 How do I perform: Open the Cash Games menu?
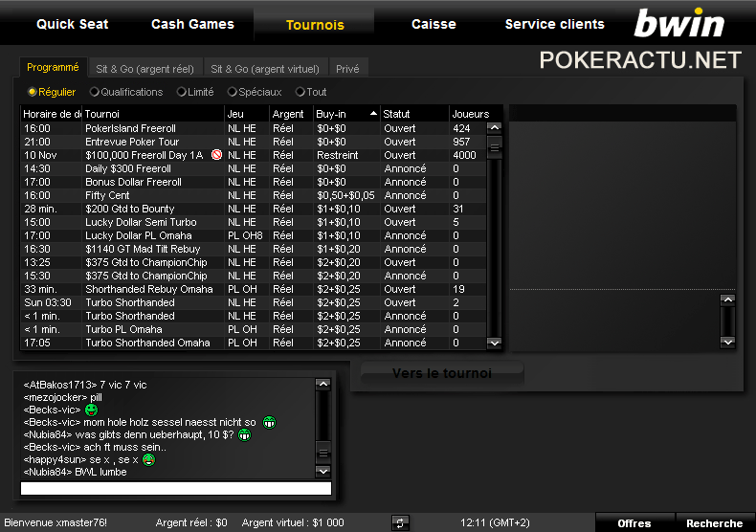click(x=193, y=24)
